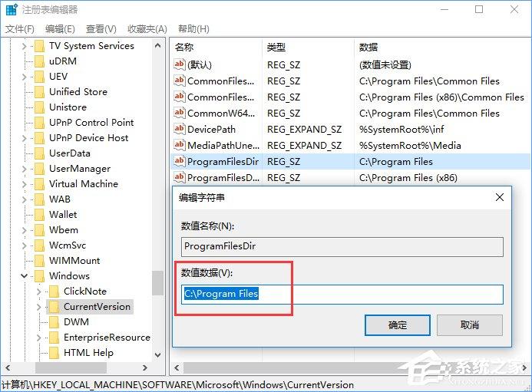Click the folder icon of TV System Services
532x392 pixels.
tap(39, 46)
